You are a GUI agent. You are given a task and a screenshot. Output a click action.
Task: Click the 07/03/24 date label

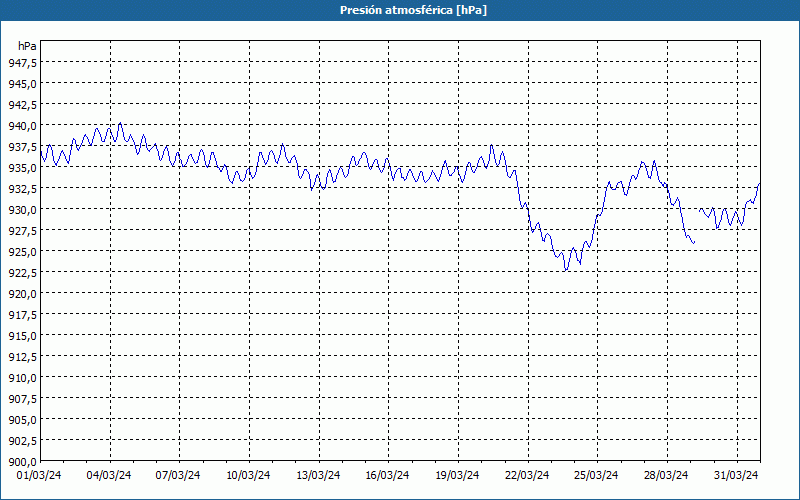(x=178, y=475)
